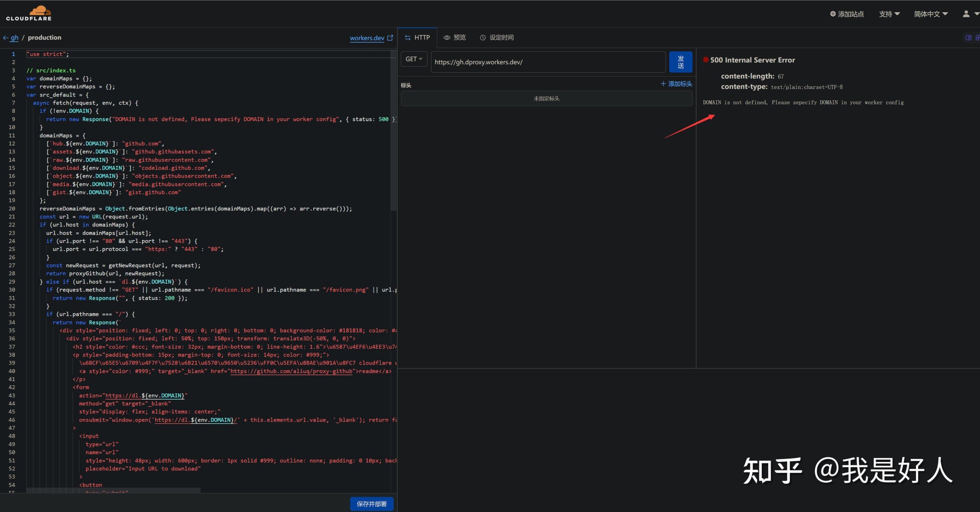Open the workers.dev link
This screenshot has width=980, height=512.
coord(367,38)
